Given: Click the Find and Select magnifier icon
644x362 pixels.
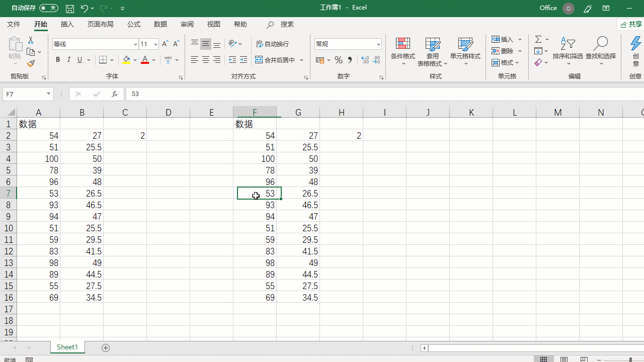Looking at the screenshot, I should [x=600, y=44].
